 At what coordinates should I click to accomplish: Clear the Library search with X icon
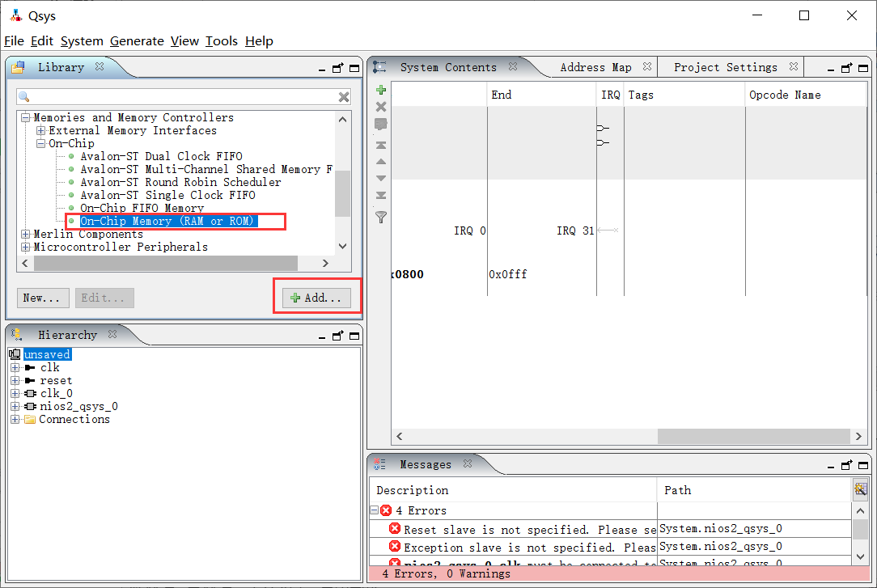[344, 97]
